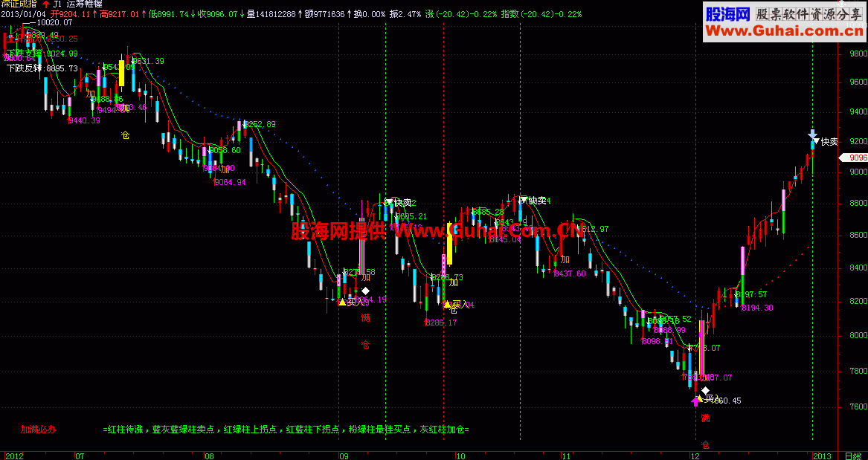Click the volume value 量141812288
Screen dimensions: 868x460
click(271, 14)
